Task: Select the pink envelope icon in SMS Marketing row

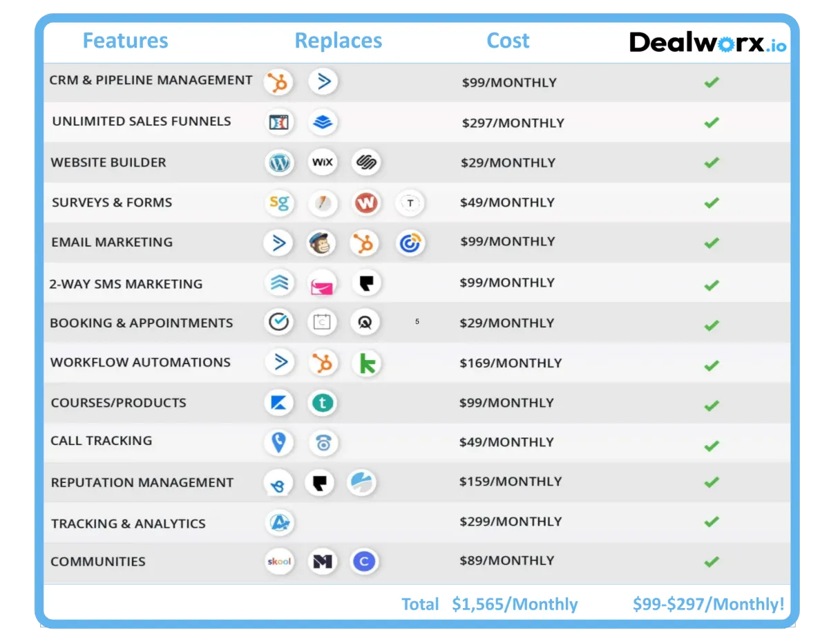Action: (322, 283)
